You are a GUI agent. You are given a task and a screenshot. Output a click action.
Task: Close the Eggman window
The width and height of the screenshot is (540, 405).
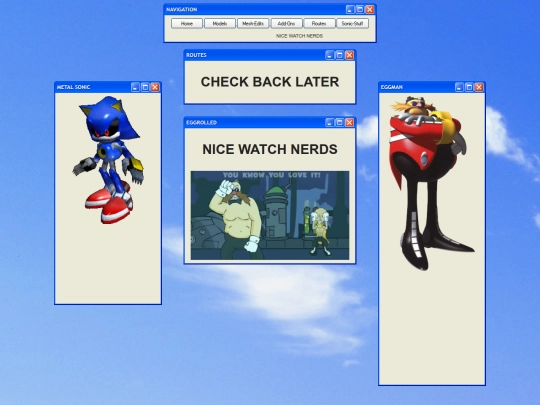[x=479, y=87]
